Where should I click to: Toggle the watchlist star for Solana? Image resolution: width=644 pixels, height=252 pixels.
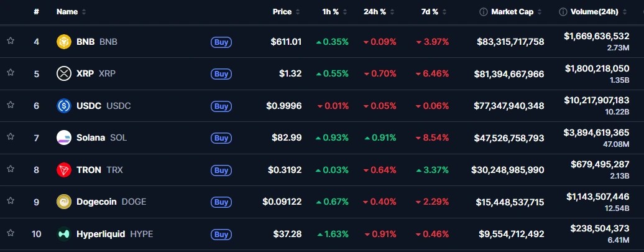coord(11,138)
